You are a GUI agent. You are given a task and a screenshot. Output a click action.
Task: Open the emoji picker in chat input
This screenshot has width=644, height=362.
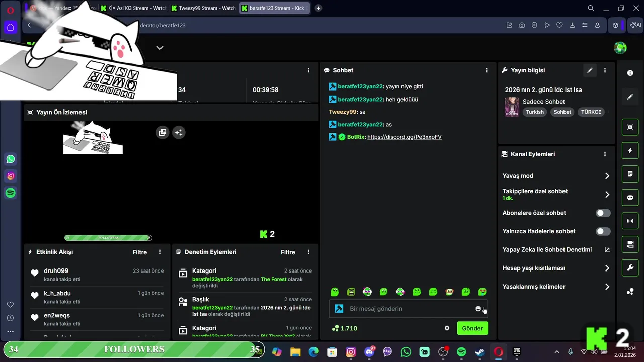(478, 309)
